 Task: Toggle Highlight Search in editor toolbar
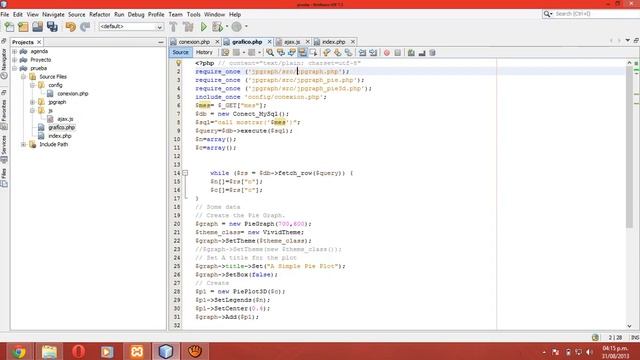(x=302, y=53)
